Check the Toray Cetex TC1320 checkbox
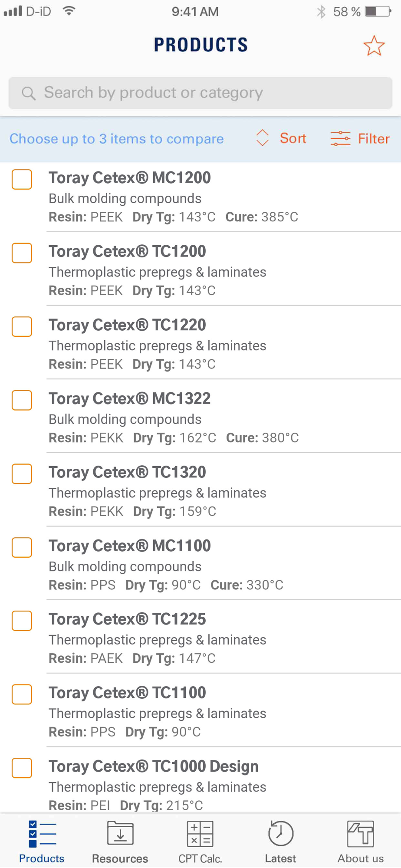Image resolution: width=401 pixels, height=868 pixels. coord(22,473)
